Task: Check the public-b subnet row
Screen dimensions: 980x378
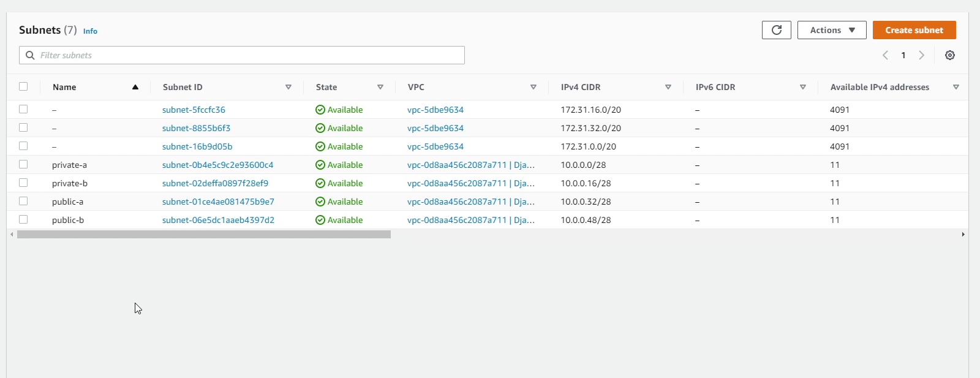Action: (x=23, y=219)
